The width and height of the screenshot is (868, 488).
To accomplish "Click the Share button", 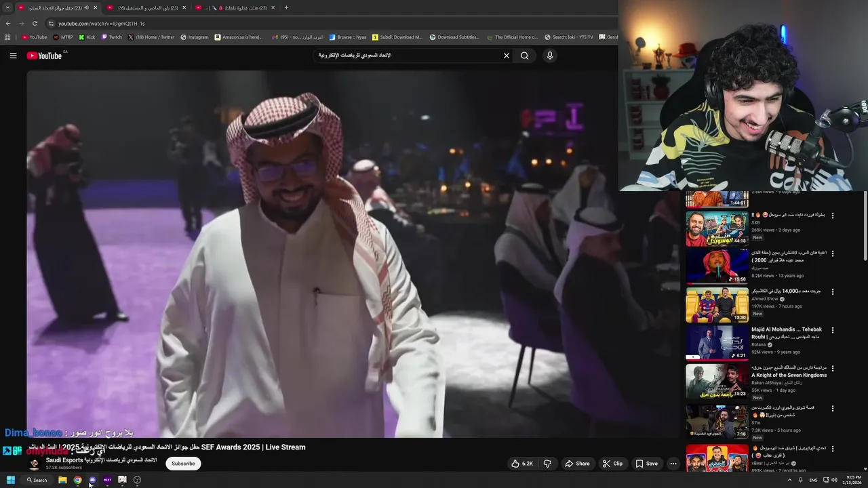I will coord(577,464).
